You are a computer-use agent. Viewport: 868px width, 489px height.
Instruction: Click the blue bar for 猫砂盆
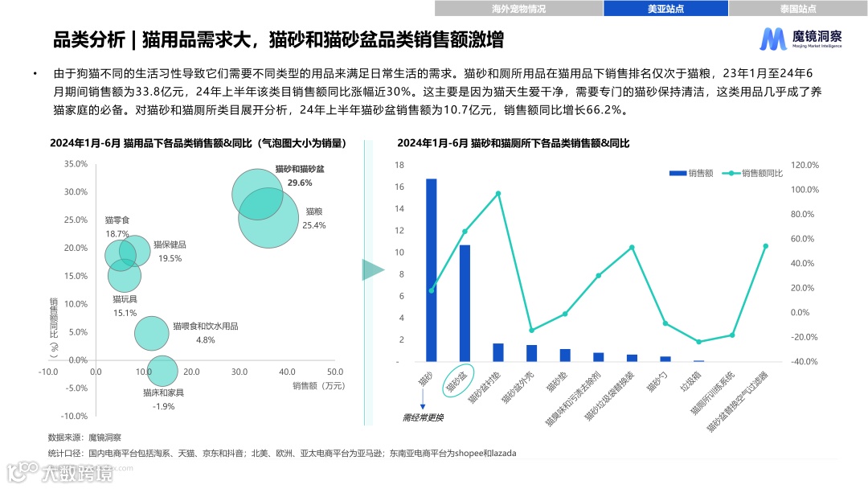(465, 303)
